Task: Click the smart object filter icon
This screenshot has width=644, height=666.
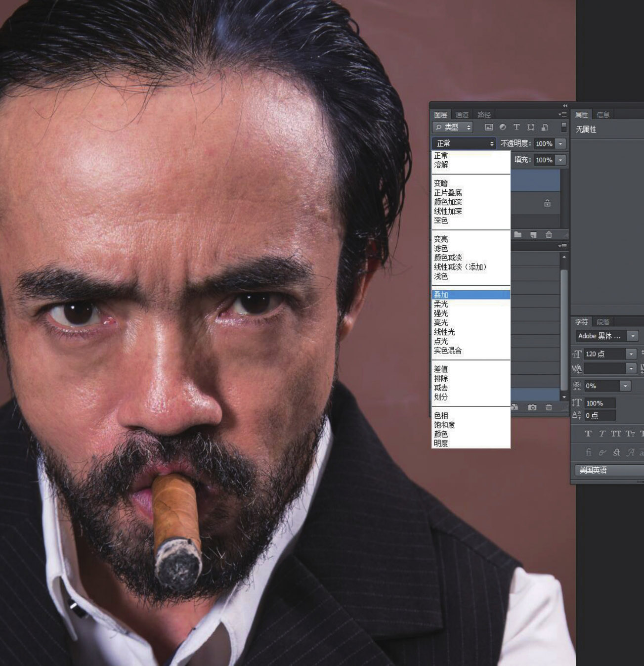Action: click(x=544, y=127)
